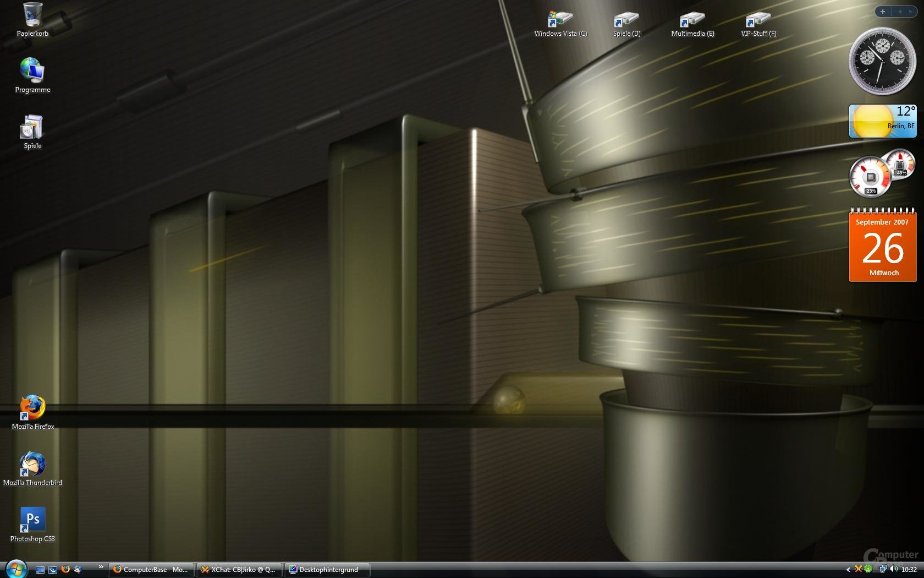Open the Multimedia (E) drive shortcut

coord(692,24)
